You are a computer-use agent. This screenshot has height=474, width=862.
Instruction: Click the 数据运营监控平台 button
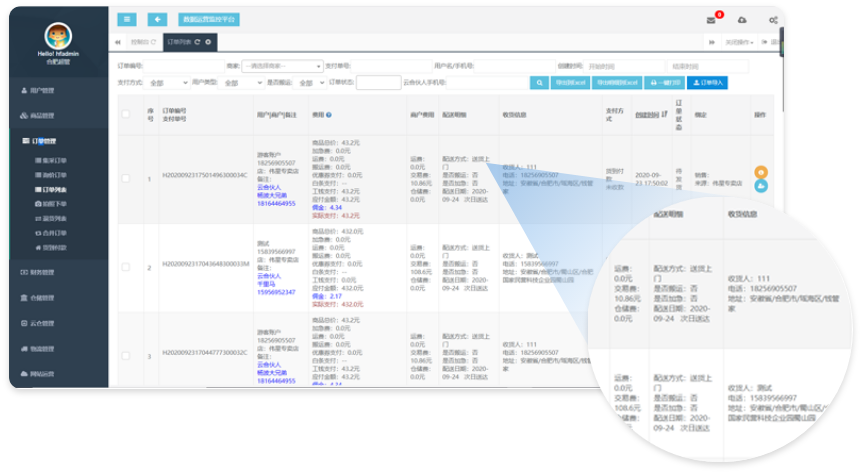tap(208, 19)
